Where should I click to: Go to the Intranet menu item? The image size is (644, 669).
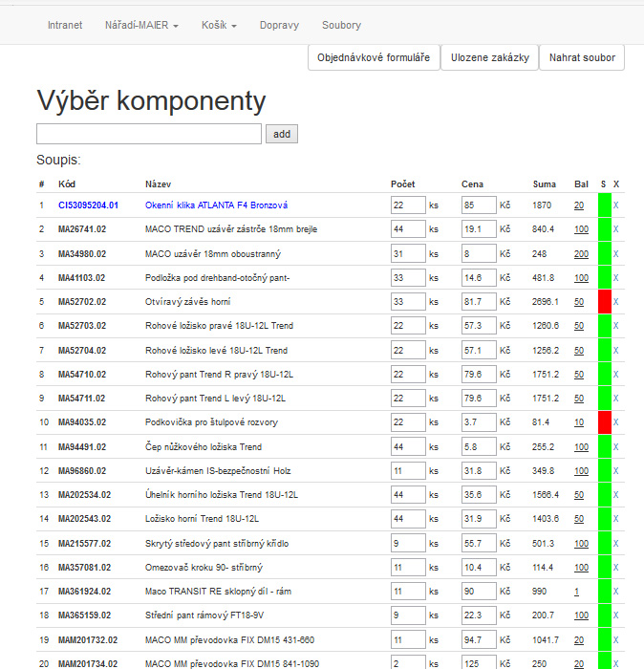[65, 25]
